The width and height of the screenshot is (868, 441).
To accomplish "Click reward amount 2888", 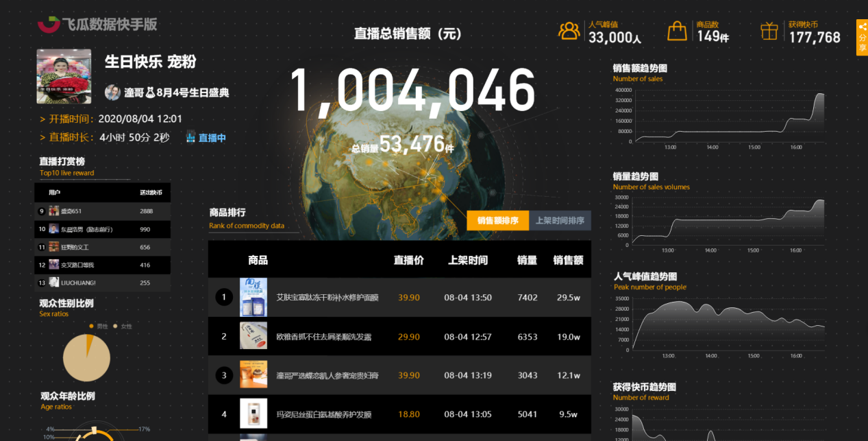I will pyautogui.click(x=146, y=211).
